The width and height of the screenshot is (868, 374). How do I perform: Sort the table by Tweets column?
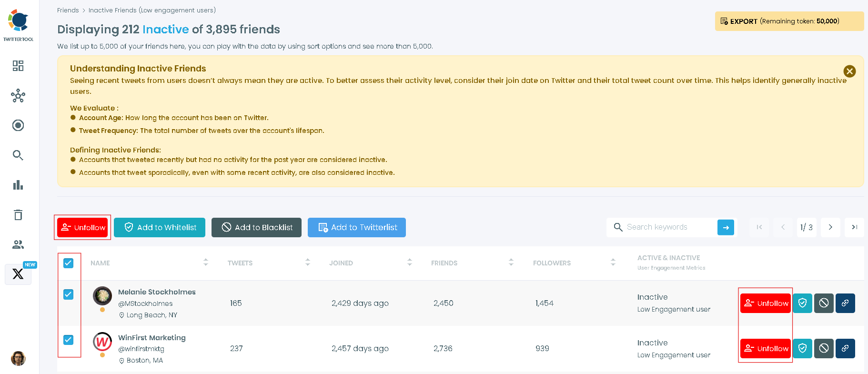[308, 263]
